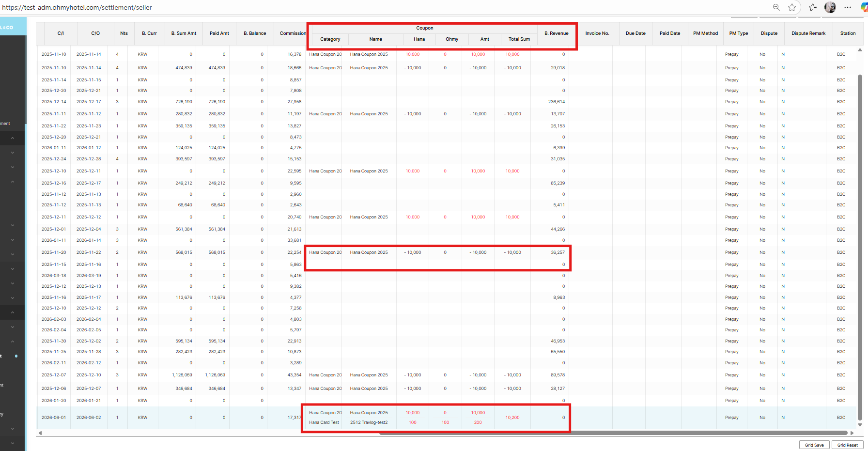The height and width of the screenshot is (451, 868).
Task: Click the check-in date 2025-12-24
Action: 54,159
